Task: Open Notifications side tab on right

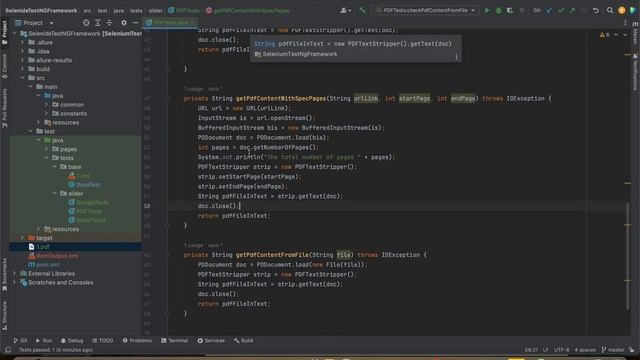Action: (635, 72)
